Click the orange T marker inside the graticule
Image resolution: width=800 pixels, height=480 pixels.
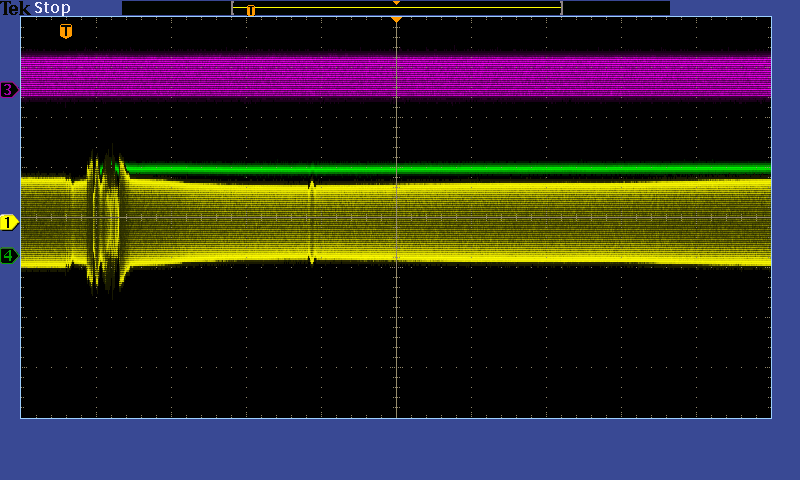66,32
